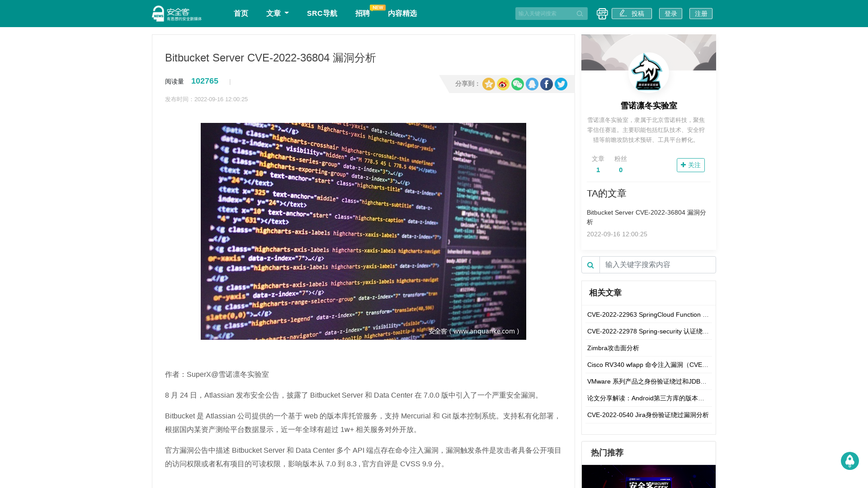Share the article to WeChat

click(x=517, y=84)
